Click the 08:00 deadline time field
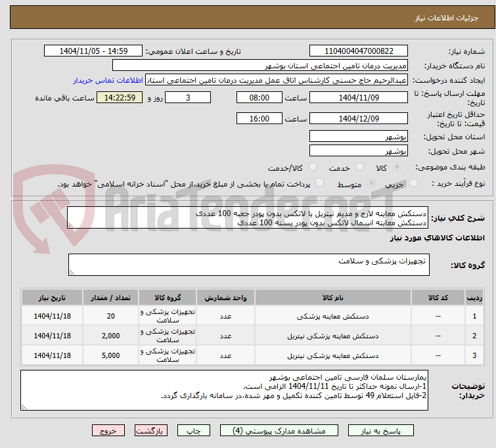 pos(259,97)
